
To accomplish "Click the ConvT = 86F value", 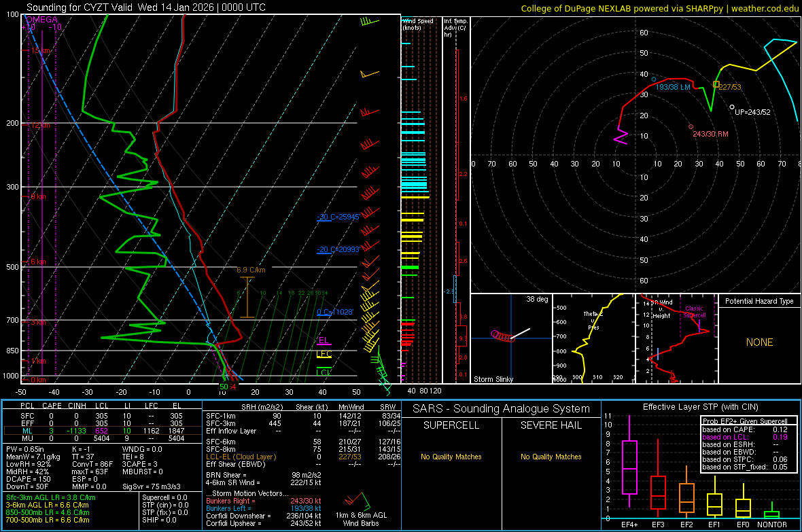I will [92, 465].
